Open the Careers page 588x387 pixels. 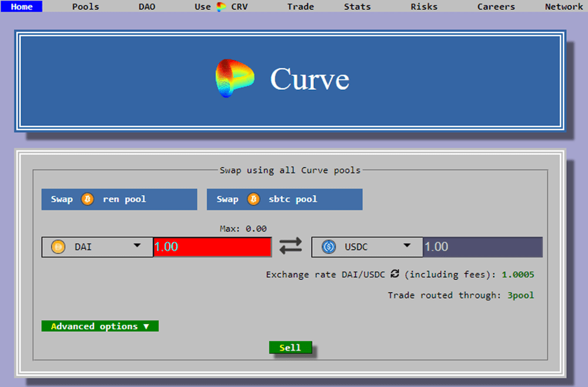(x=496, y=6)
